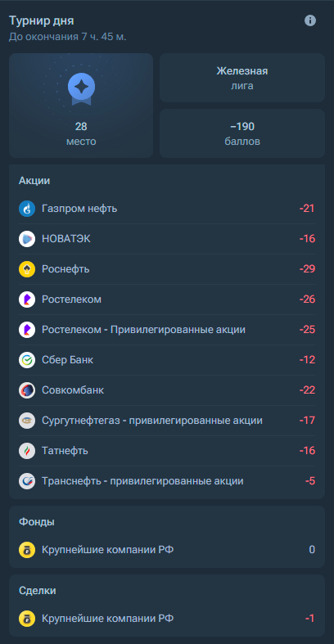Select Крупнейшие компании РФ under Сделки
Image resolution: width=334 pixels, height=644 pixels.
point(167,618)
